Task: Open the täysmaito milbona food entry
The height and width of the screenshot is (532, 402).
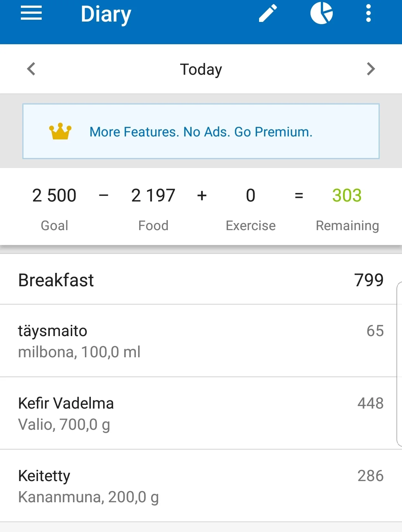Action: pos(79,341)
